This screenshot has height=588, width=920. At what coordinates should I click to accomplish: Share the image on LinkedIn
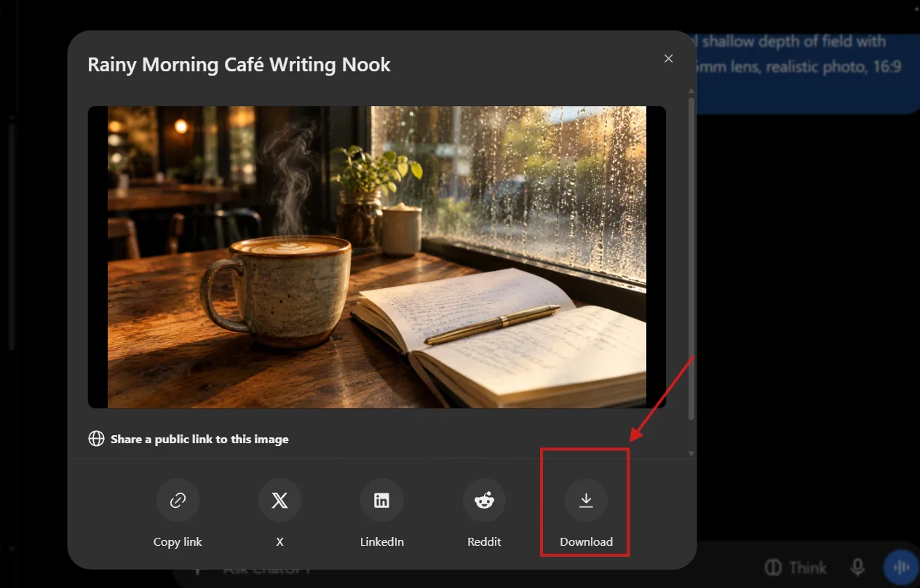[x=381, y=500]
